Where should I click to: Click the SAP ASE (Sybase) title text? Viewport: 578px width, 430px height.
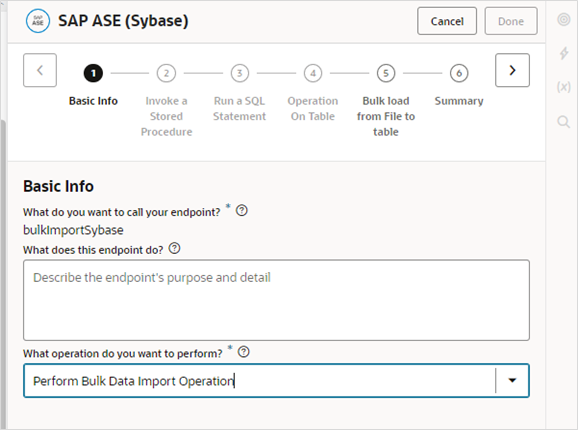[123, 21]
